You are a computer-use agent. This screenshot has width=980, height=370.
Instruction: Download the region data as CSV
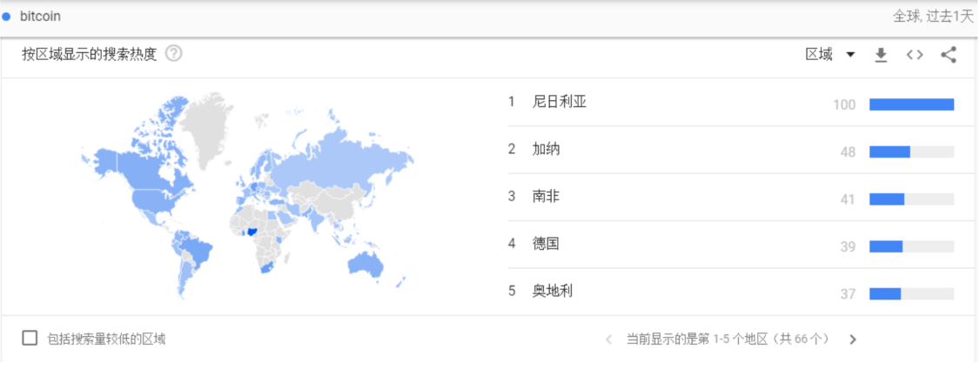pyautogui.click(x=881, y=55)
